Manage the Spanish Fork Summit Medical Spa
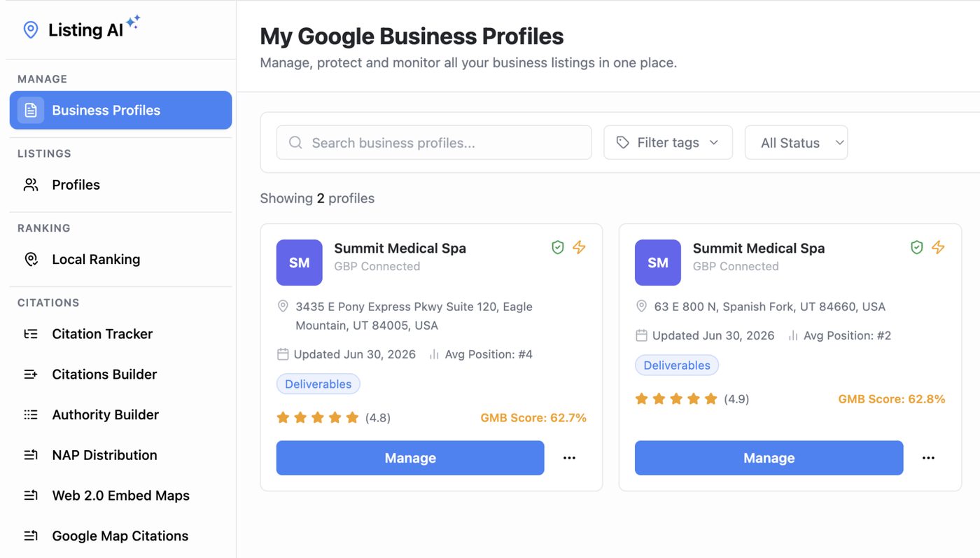Screen dimensions: 980x558 click(x=769, y=458)
